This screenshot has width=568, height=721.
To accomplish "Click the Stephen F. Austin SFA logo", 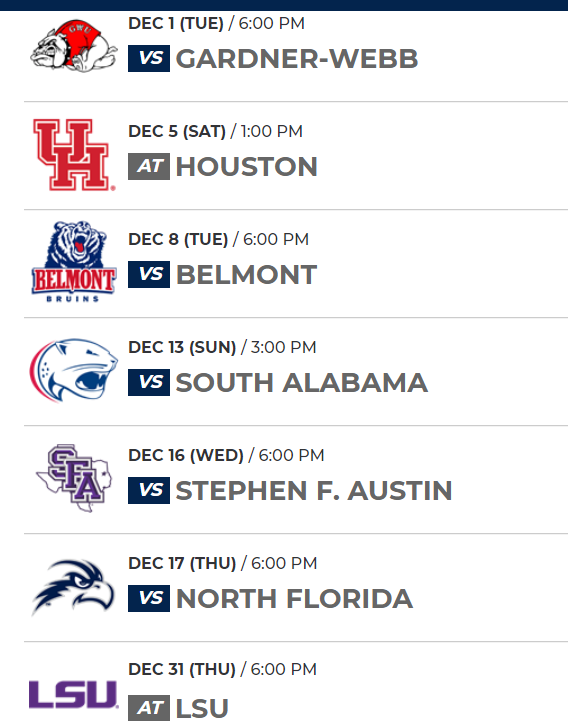I will click(74, 478).
